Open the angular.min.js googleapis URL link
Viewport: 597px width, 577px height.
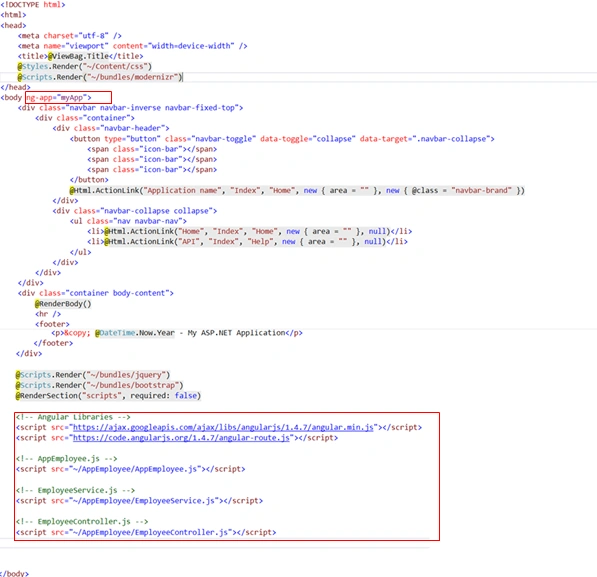tap(223, 427)
